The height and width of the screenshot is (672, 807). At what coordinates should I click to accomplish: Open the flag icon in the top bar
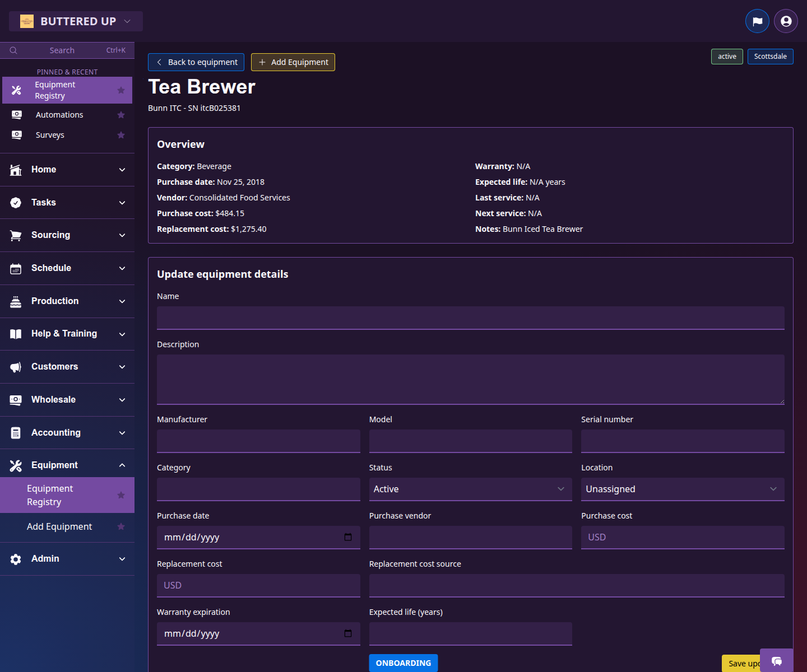[757, 21]
